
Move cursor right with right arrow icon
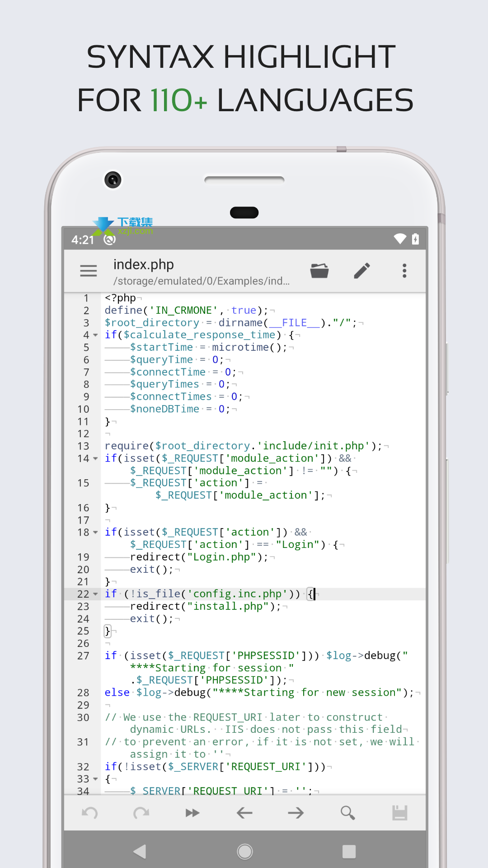pyautogui.click(x=296, y=813)
